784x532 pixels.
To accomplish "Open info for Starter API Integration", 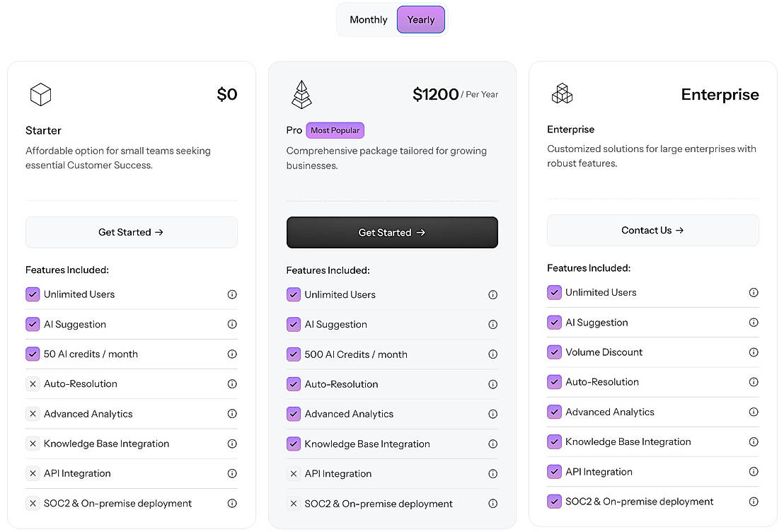I will click(232, 473).
